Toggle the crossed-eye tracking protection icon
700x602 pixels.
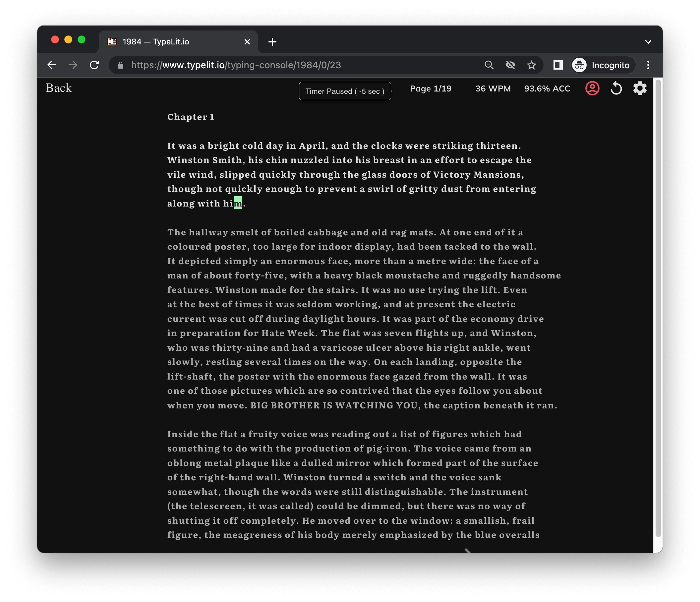pos(510,65)
